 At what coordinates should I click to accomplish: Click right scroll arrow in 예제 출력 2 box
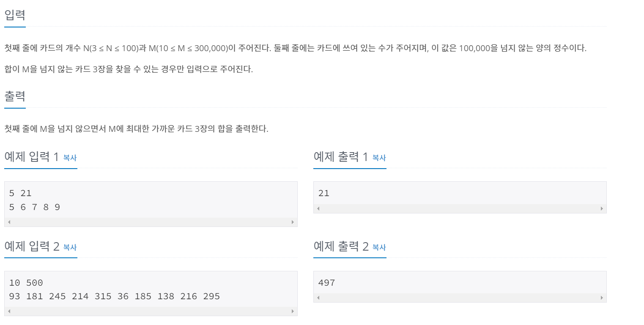point(602,298)
